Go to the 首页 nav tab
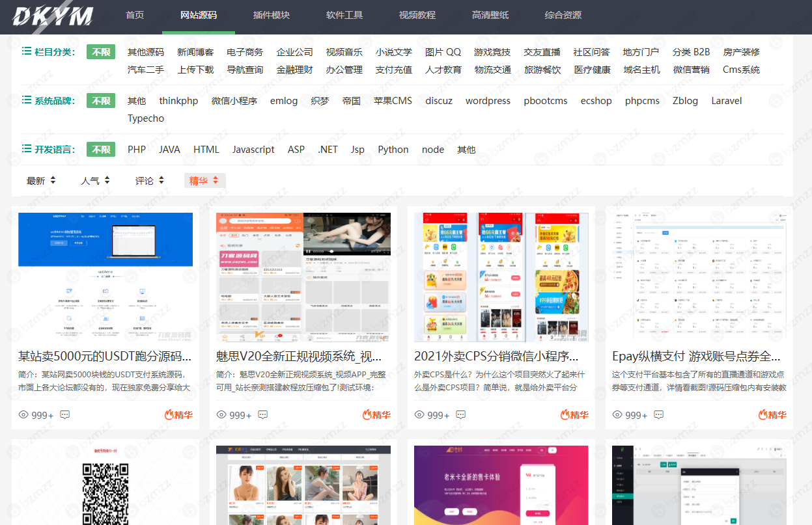The image size is (812, 525). pyautogui.click(x=135, y=15)
